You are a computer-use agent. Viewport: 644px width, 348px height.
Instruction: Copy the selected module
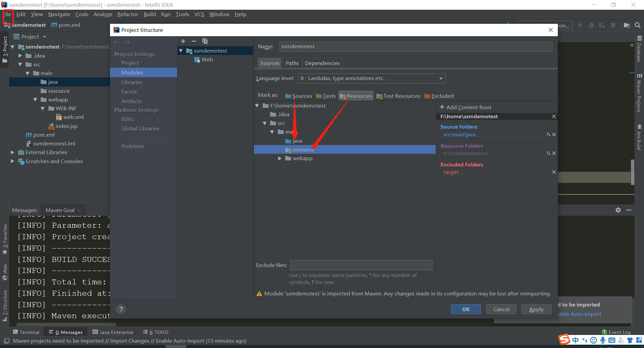(x=205, y=41)
